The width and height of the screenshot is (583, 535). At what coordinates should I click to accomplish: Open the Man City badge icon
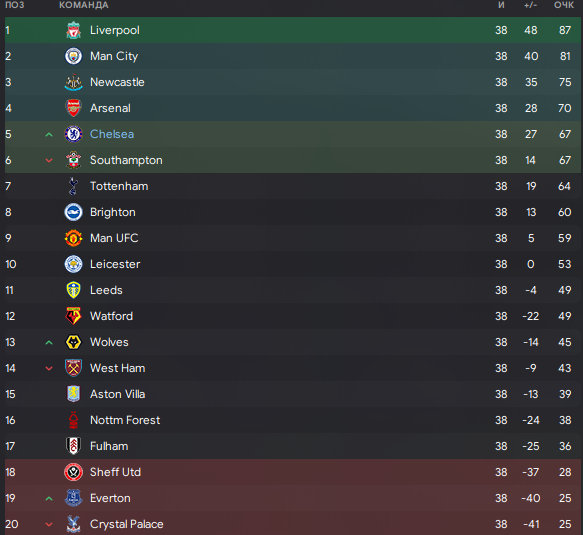coord(74,56)
